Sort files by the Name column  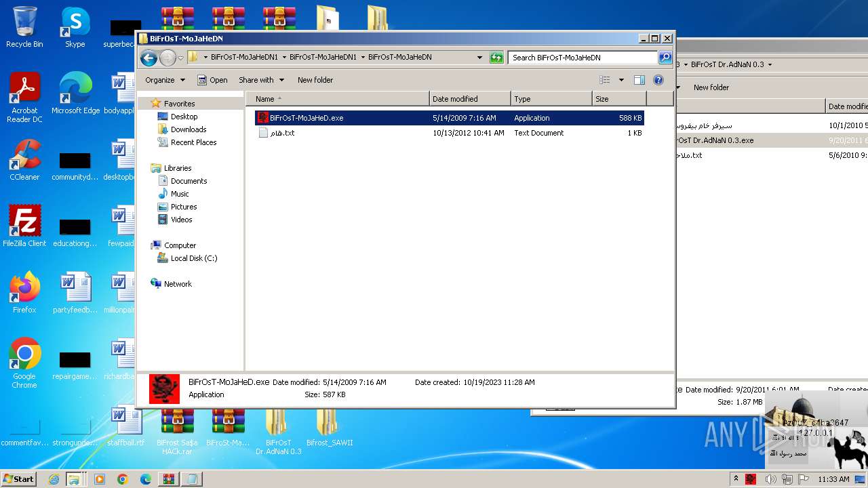tap(338, 99)
